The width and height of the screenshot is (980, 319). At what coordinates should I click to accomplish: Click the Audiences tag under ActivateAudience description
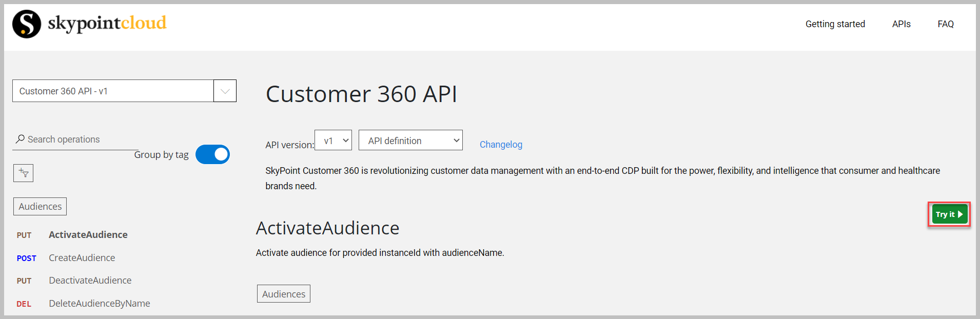point(283,294)
